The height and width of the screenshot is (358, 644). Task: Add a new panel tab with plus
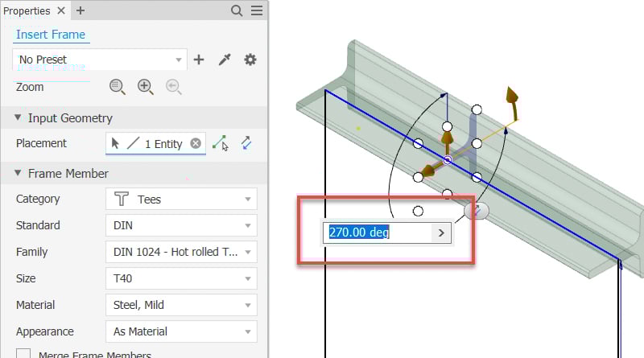[80, 10]
